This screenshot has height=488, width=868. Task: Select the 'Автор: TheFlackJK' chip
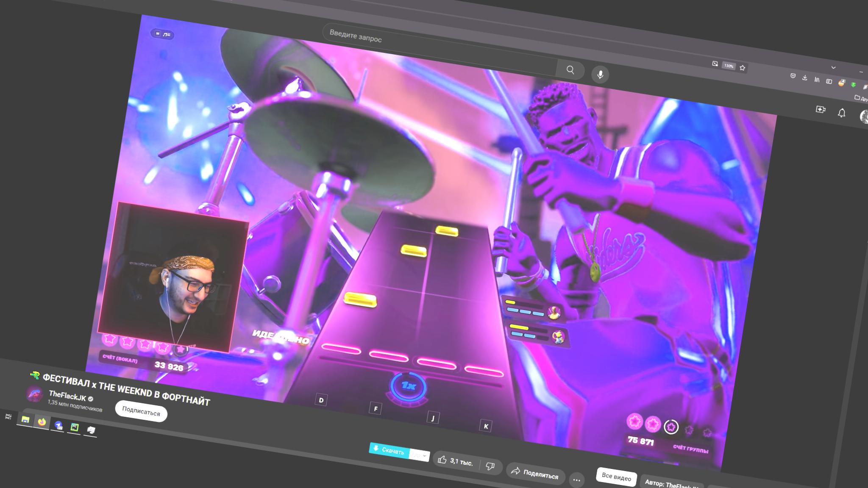point(672,483)
